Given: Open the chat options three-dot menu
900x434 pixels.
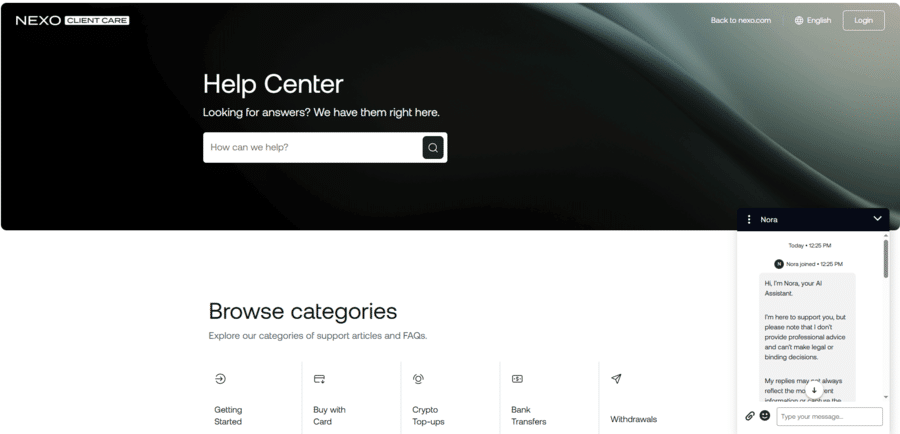Looking at the screenshot, I should coord(749,219).
